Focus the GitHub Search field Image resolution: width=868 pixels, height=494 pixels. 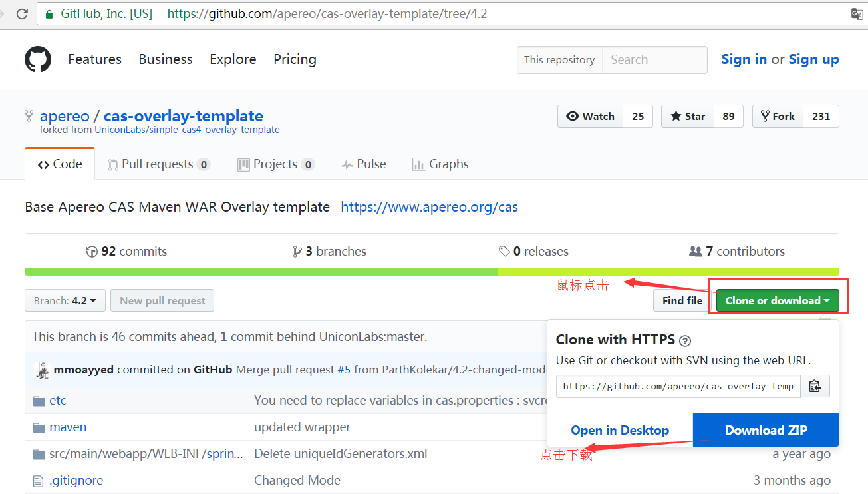[x=654, y=59]
